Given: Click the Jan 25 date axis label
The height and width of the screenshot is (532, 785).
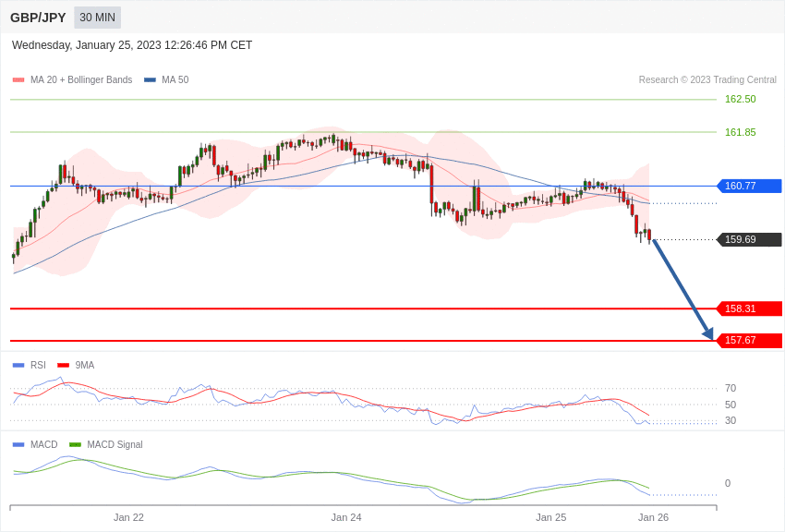Looking at the screenshot, I should (x=550, y=517).
